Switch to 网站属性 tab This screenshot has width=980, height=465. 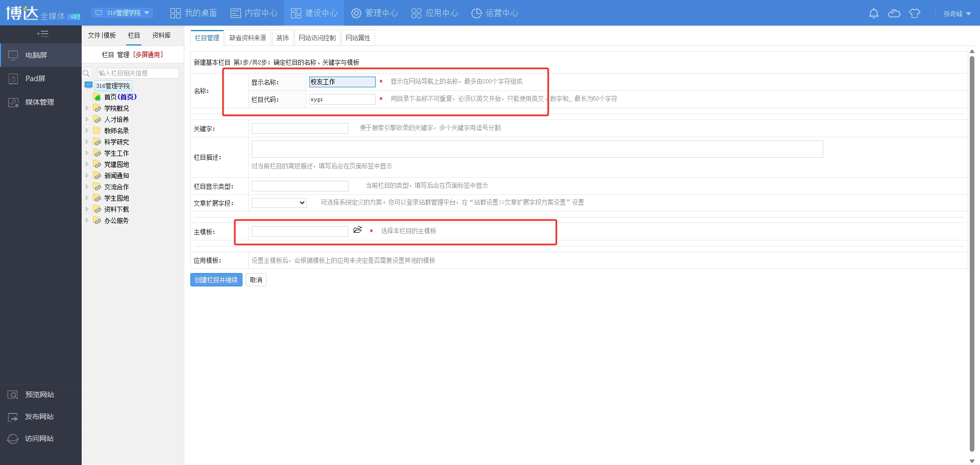(358, 38)
